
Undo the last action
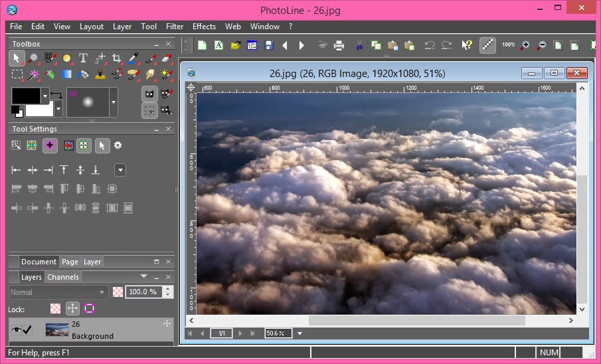[x=429, y=45]
